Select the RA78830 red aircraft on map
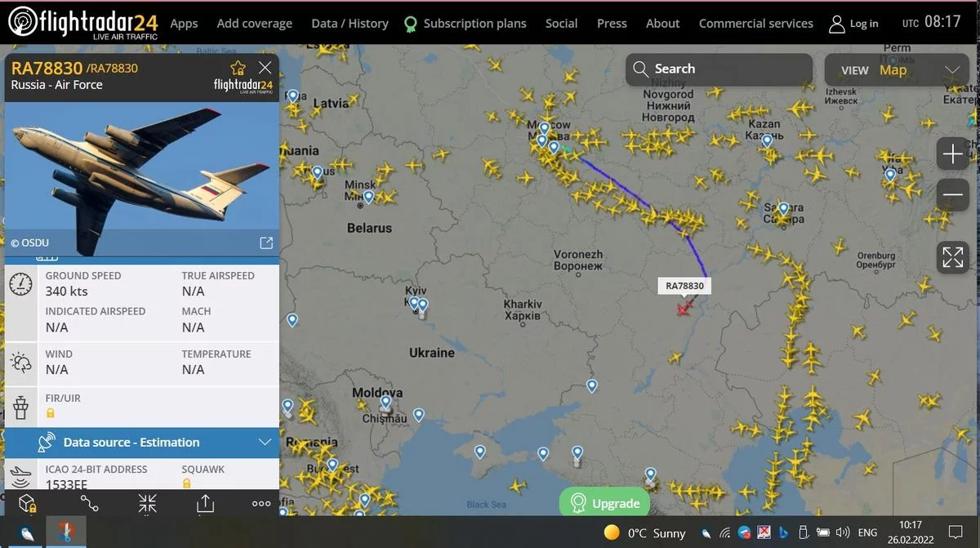The height and width of the screenshot is (548, 980). (x=684, y=309)
